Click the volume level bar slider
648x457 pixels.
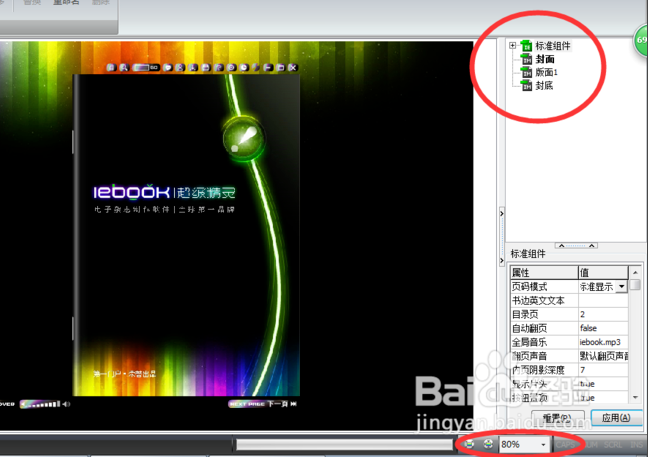coord(40,404)
